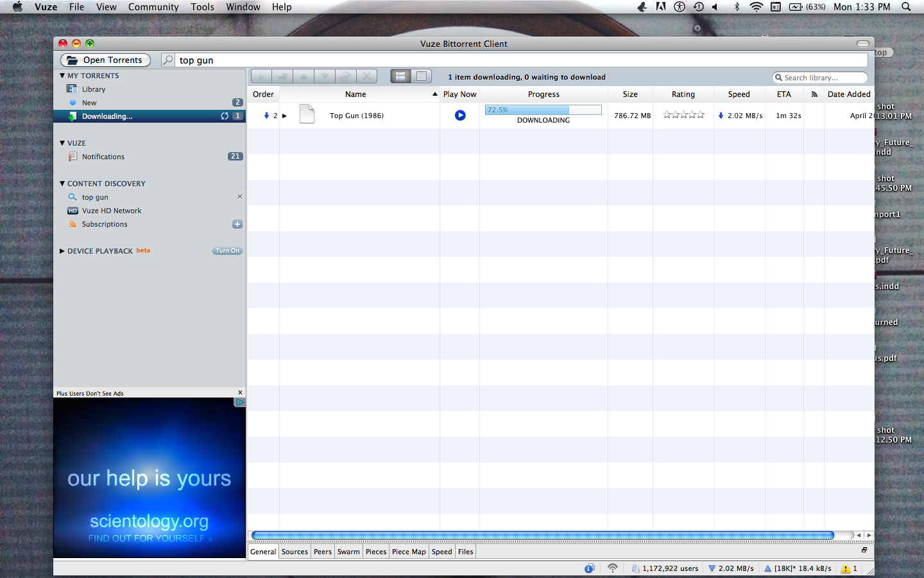
Task: Add a subscription with the plus icon
Action: coord(237,224)
